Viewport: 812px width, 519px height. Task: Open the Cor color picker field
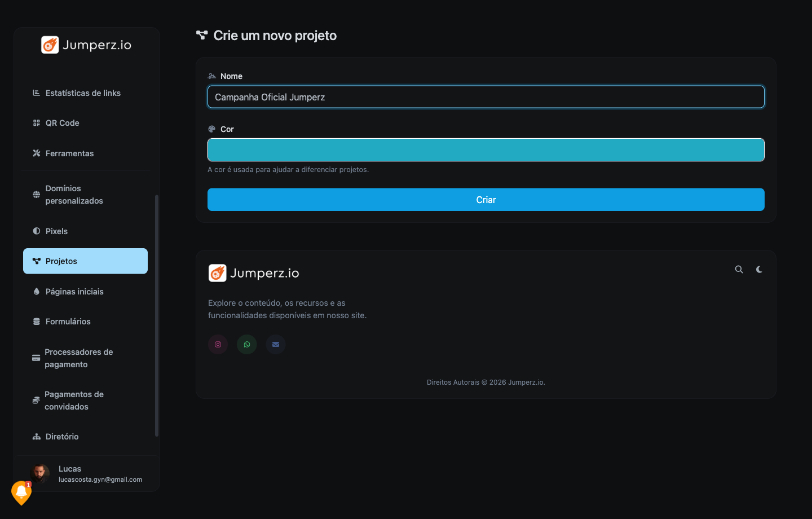coord(486,149)
